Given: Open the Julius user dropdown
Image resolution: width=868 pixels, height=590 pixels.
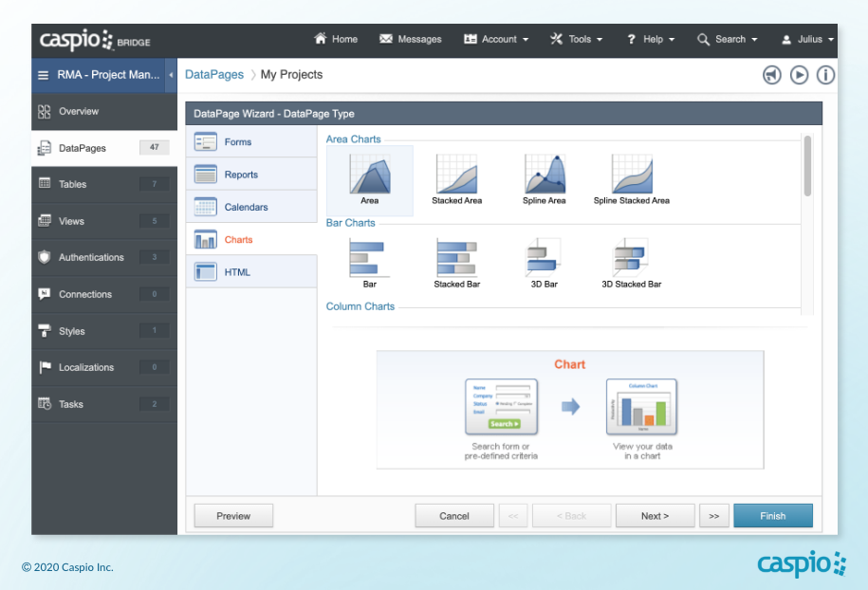Looking at the screenshot, I should 807,40.
